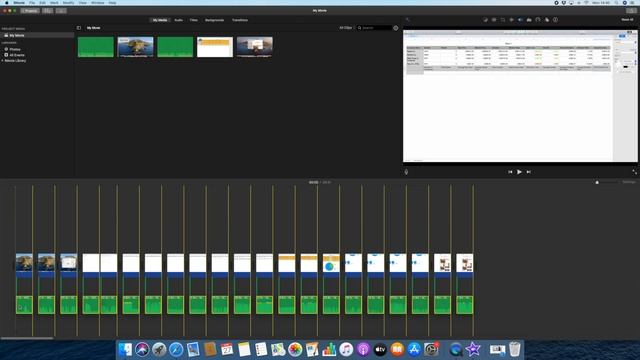Expand the iMovie Library disclosure triangle
The height and width of the screenshot is (360, 640).
[2, 60]
